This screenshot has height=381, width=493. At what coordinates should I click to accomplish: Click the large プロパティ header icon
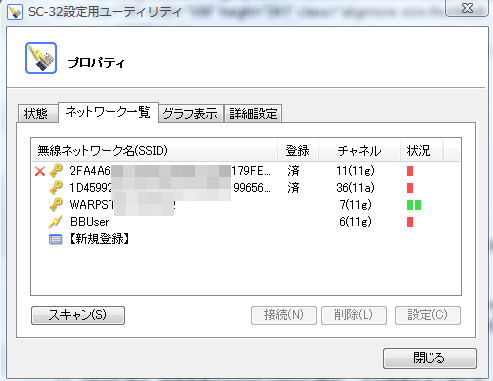coord(41,58)
